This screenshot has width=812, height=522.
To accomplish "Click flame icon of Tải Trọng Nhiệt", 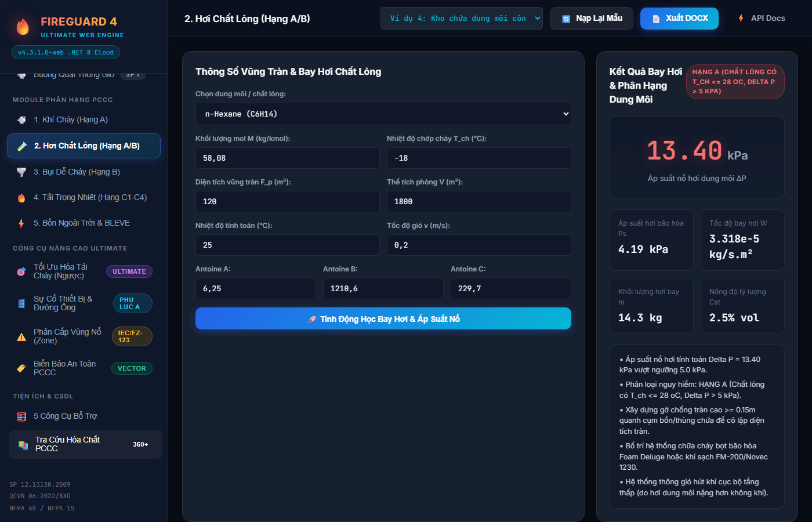I will coord(21,198).
